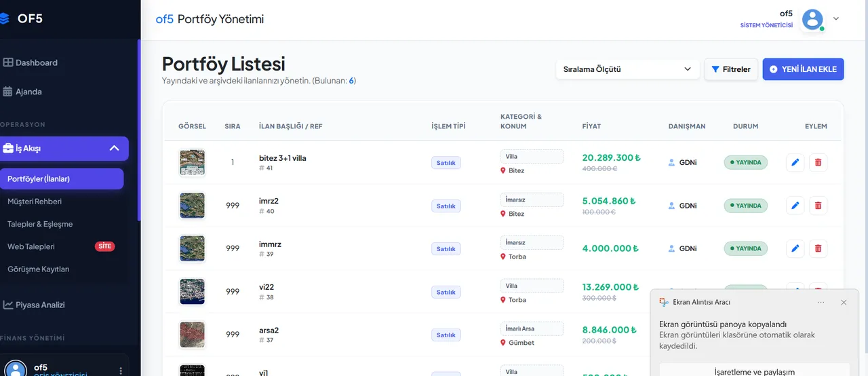Click the red trash icon for imrz2 listing
This screenshot has width=868, height=376.
(818, 206)
